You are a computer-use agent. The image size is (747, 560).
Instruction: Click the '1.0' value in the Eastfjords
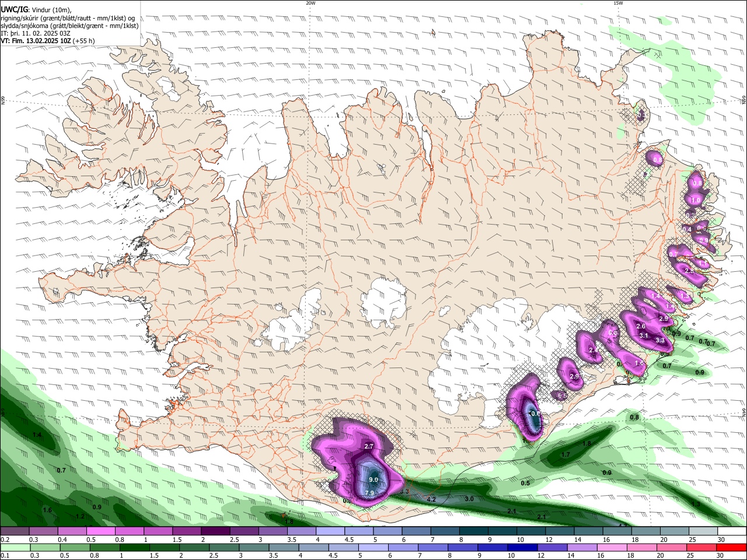pyautogui.click(x=695, y=200)
